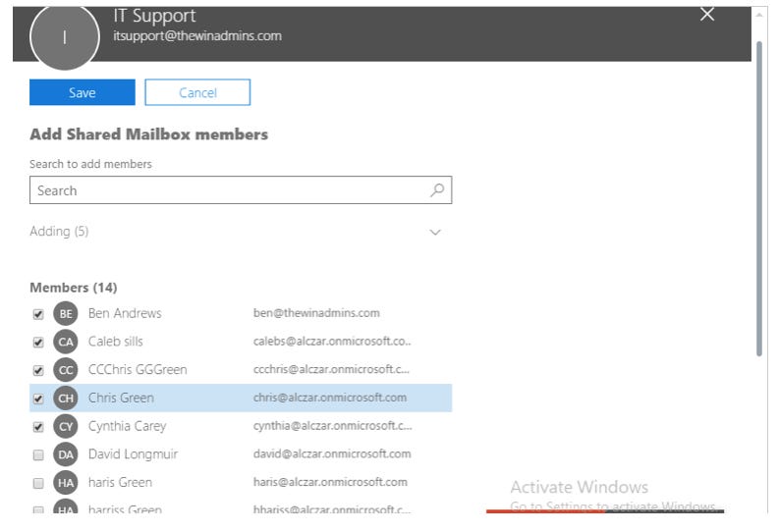
Task: Check haris Green checkbox
Action: (x=38, y=483)
